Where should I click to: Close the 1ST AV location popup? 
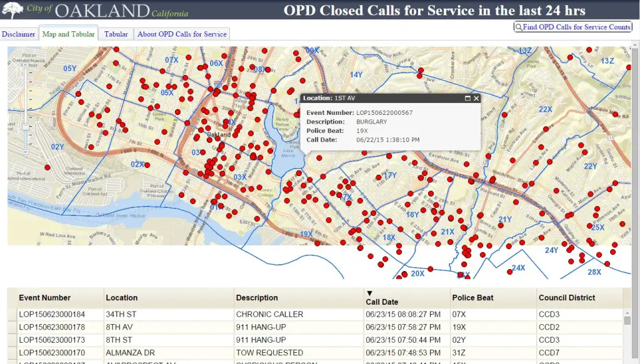click(x=476, y=98)
